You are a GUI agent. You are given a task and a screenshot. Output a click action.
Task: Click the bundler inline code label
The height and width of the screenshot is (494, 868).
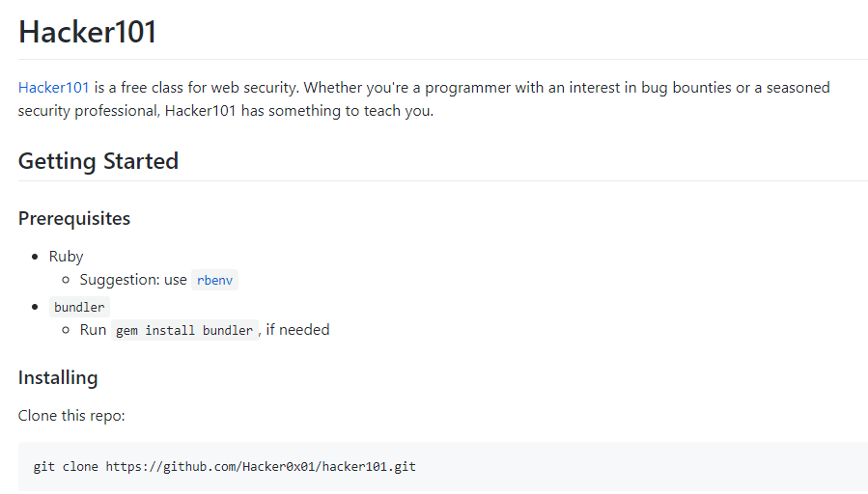(79, 308)
